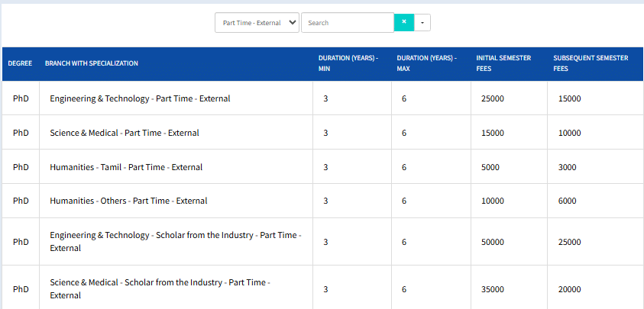This screenshot has height=309, width=644.
Task: Select Engineering & Technology - Part Time - External row
Action: (140, 98)
